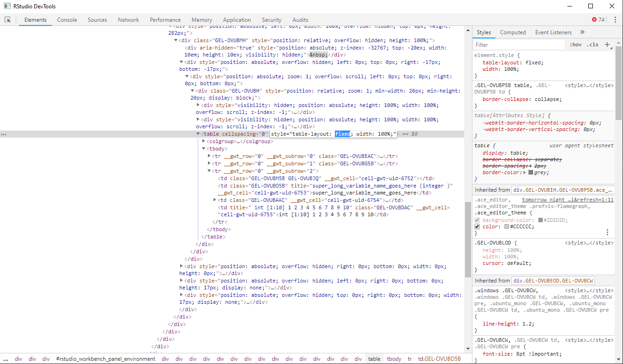Uncheck the color #CCCCCC property checkbox
This screenshot has width=623, height=364.
(477, 226)
